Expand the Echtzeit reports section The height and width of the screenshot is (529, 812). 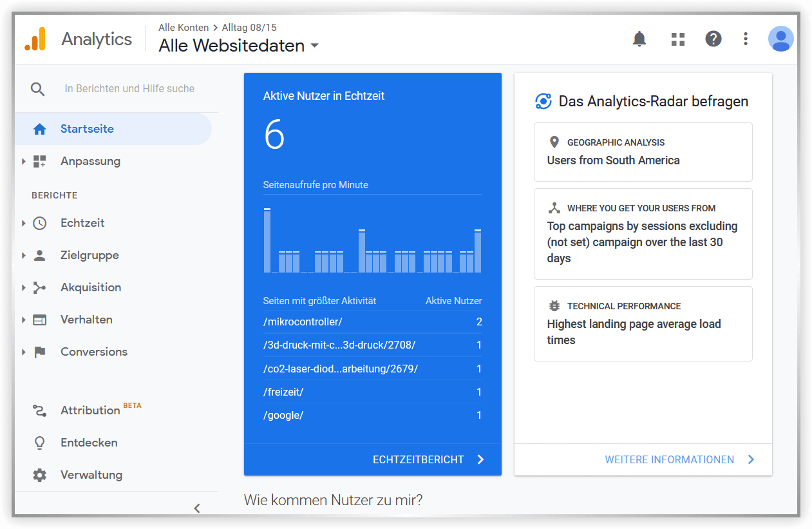coord(24,223)
